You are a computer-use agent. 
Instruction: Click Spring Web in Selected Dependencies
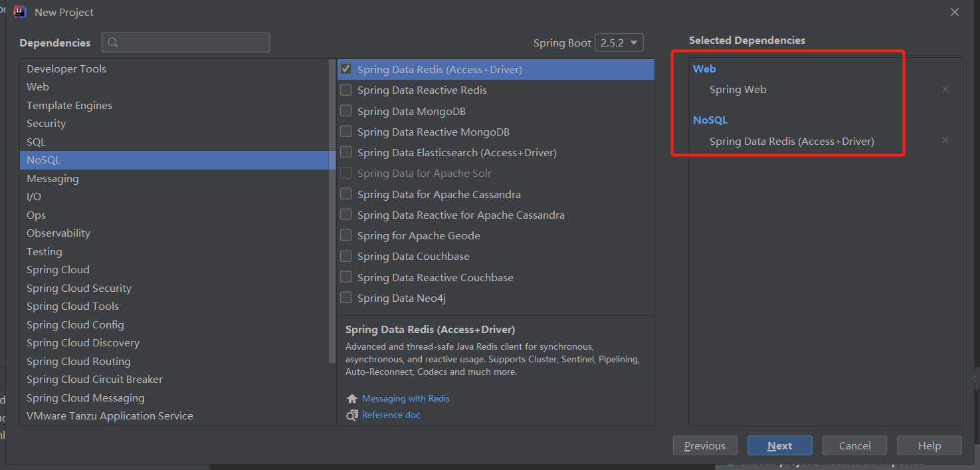(x=738, y=89)
